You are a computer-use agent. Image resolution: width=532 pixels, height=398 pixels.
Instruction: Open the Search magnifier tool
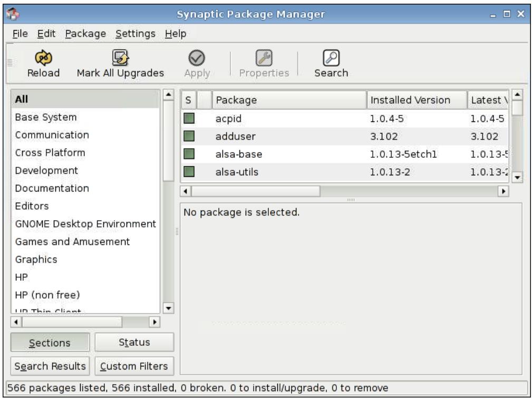[331, 58]
